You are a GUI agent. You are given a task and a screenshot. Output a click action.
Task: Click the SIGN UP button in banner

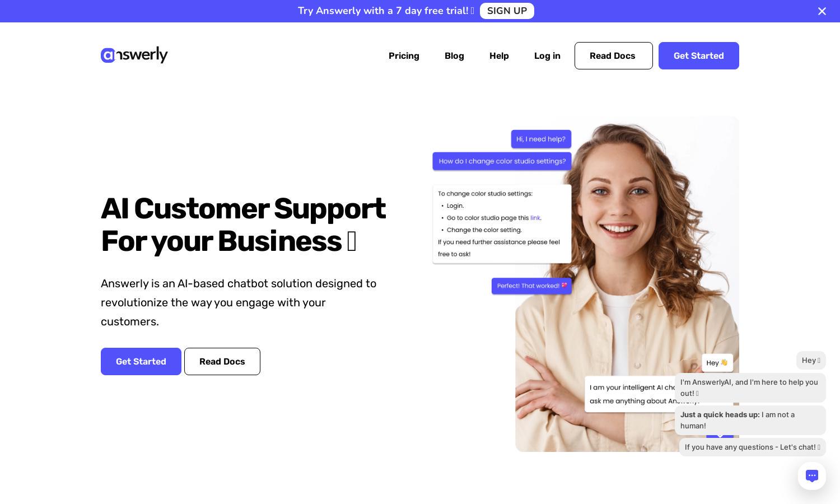coord(507,11)
